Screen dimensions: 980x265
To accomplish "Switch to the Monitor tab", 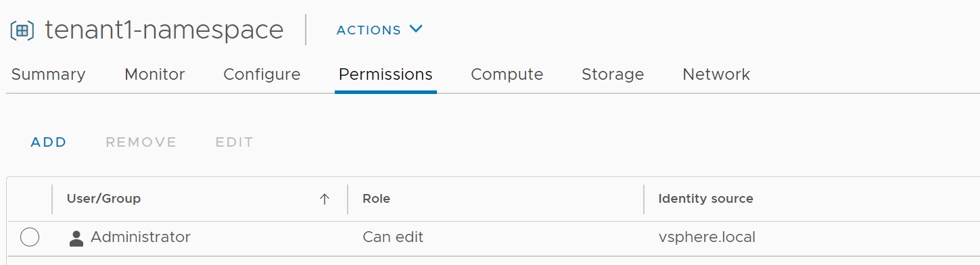I will pyautogui.click(x=155, y=74).
